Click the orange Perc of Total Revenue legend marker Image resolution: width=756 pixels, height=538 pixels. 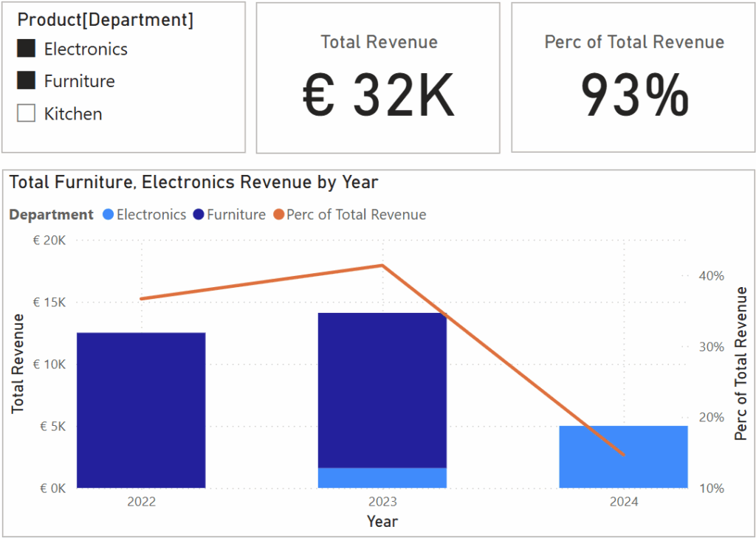(279, 215)
